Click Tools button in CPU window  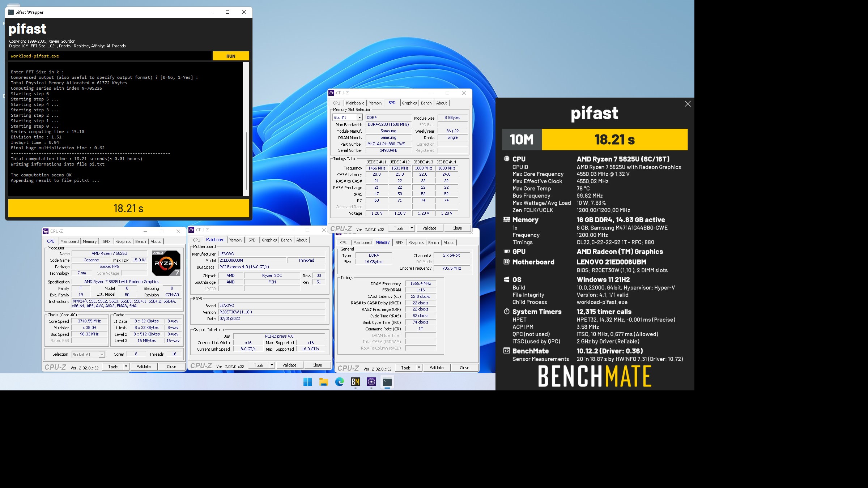[113, 367]
